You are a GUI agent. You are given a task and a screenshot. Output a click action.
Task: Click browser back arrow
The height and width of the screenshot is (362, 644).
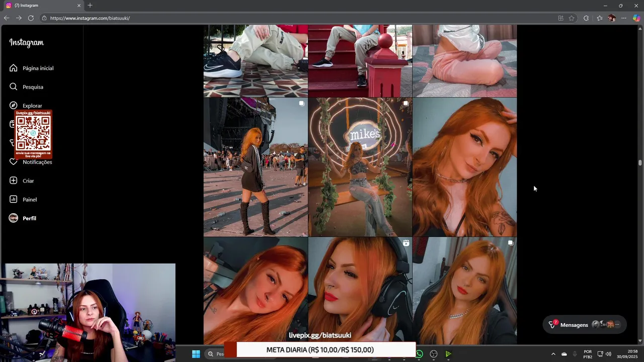click(x=7, y=18)
